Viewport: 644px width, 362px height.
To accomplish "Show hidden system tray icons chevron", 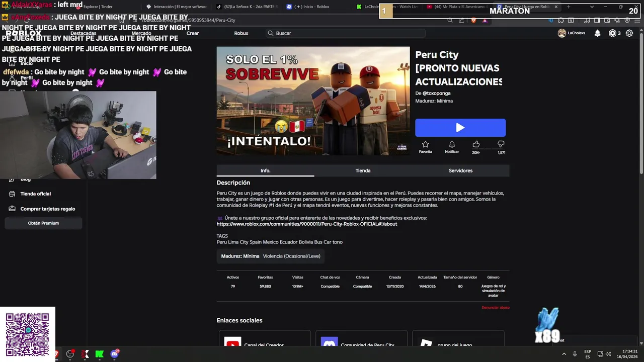I will click(564, 354).
